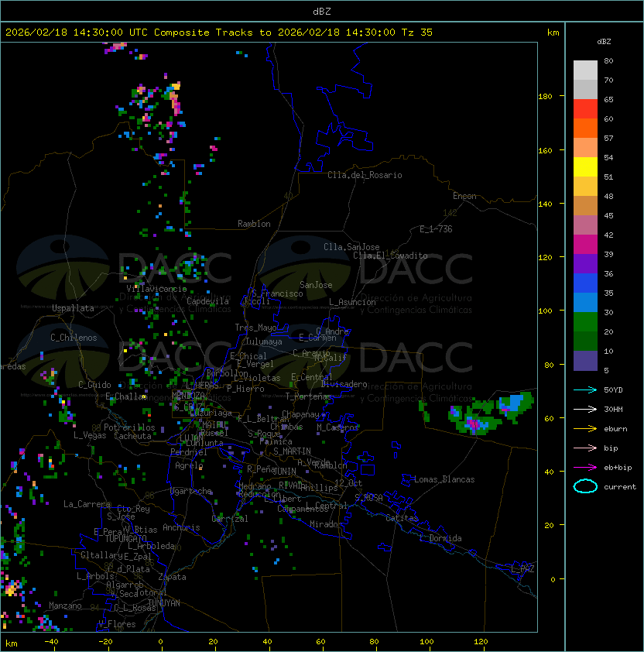644x652 pixels.
Task: Click the 'Cacheuta' map label
Action: [x=132, y=436]
